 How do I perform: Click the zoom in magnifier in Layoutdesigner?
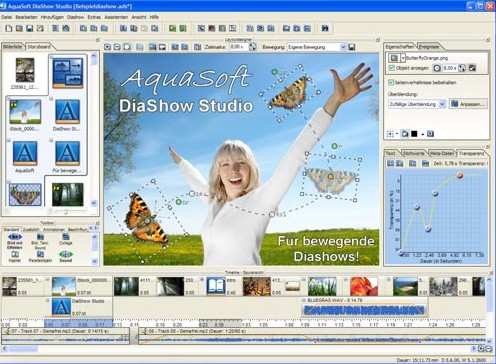(x=107, y=47)
